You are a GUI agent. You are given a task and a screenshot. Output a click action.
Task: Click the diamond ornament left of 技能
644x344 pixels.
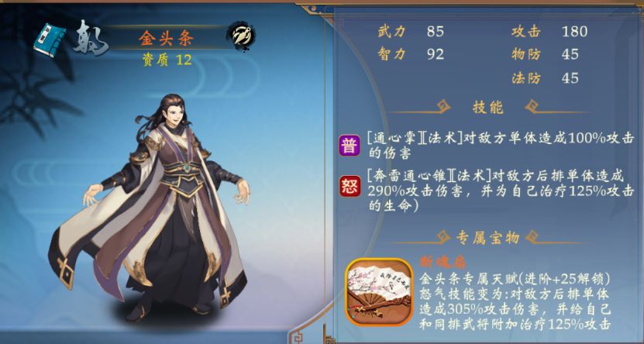click(443, 106)
